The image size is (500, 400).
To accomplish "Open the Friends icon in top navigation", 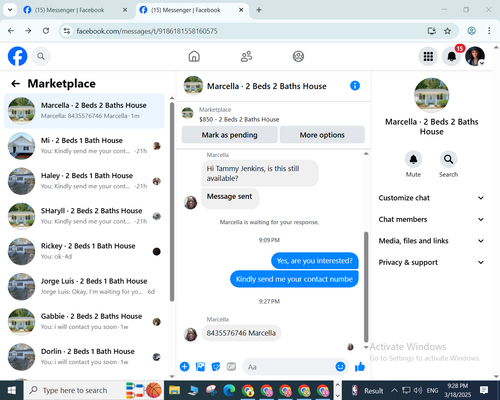I will (x=246, y=56).
